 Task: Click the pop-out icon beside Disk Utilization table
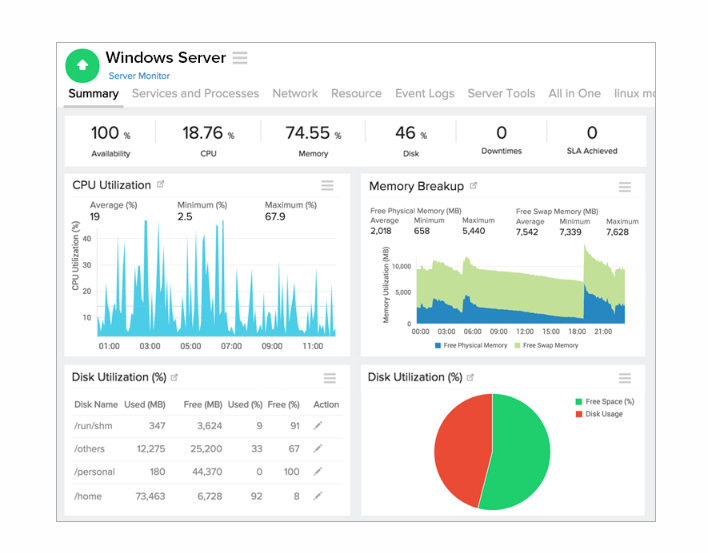click(x=174, y=378)
